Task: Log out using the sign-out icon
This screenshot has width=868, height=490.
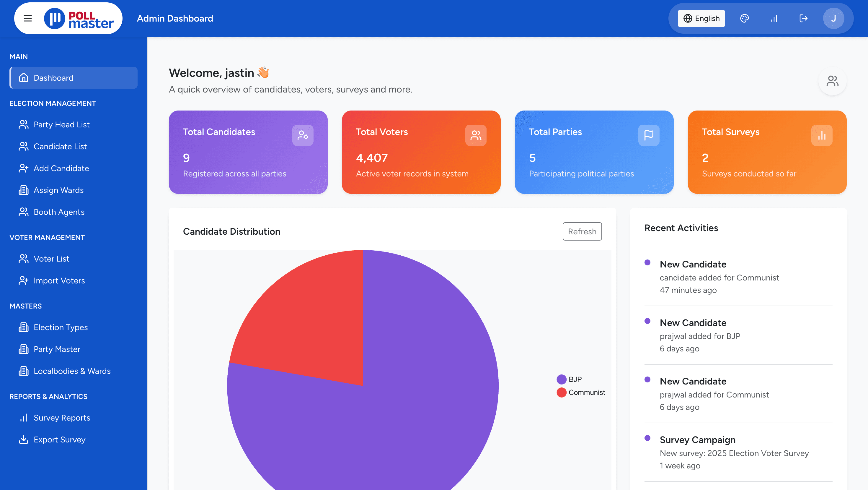Action: [x=803, y=18]
